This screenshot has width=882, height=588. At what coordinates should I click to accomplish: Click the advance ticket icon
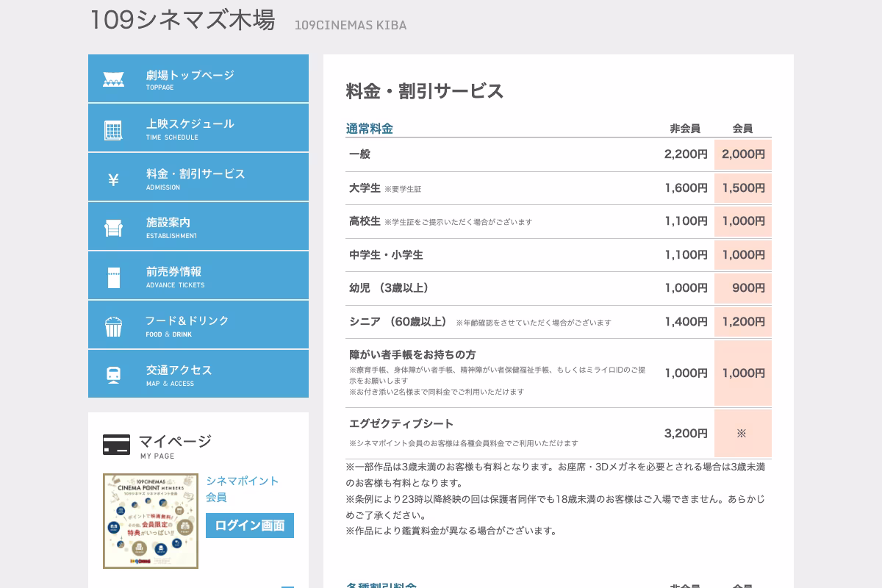tap(113, 278)
